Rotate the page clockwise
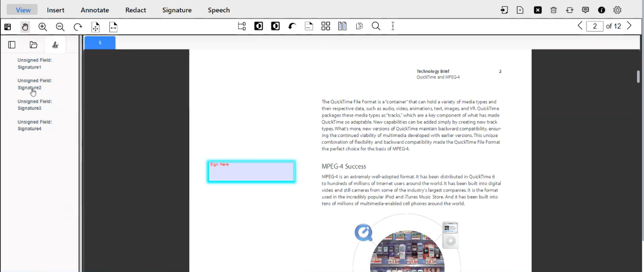 [x=78, y=27]
